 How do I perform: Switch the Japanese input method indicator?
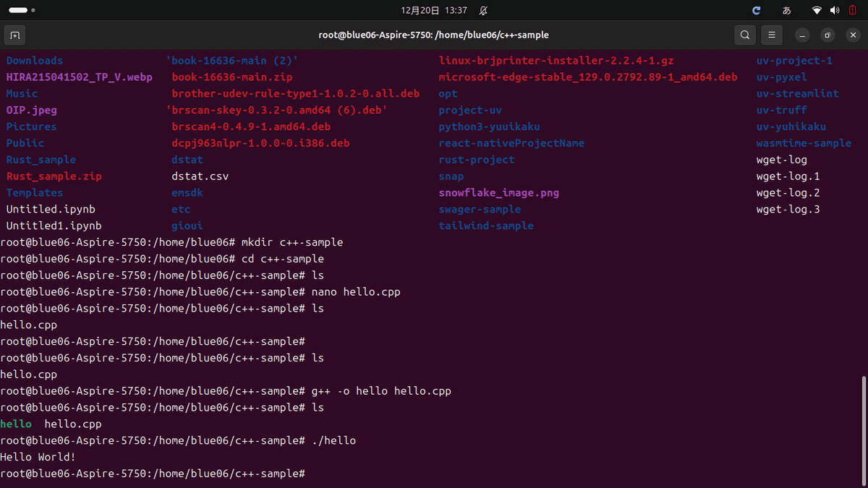point(787,11)
